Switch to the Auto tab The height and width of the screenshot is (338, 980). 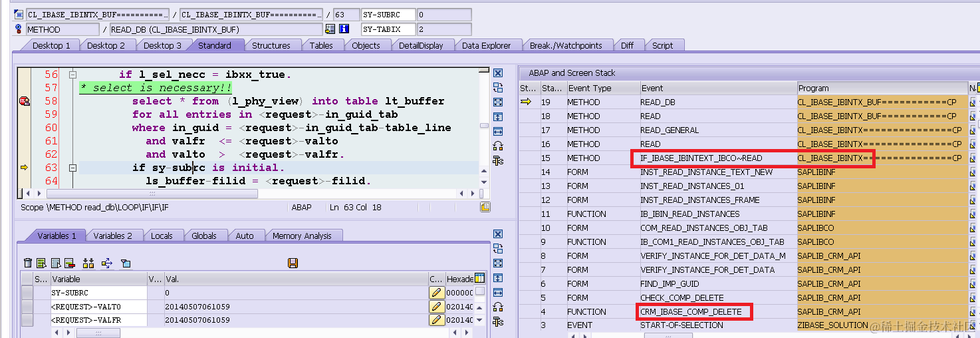pyautogui.click(x=245, y=236)
